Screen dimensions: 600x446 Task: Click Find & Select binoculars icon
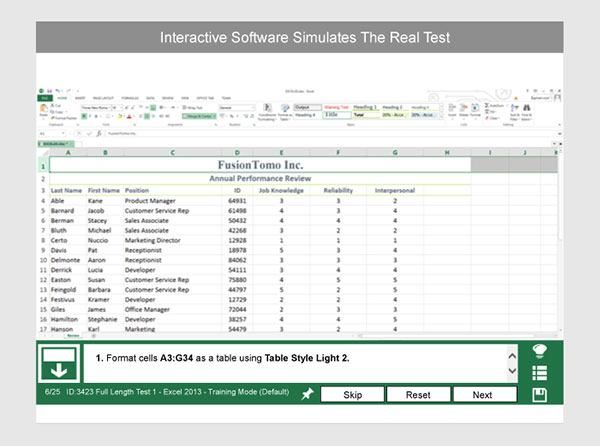tap(527, 107)
